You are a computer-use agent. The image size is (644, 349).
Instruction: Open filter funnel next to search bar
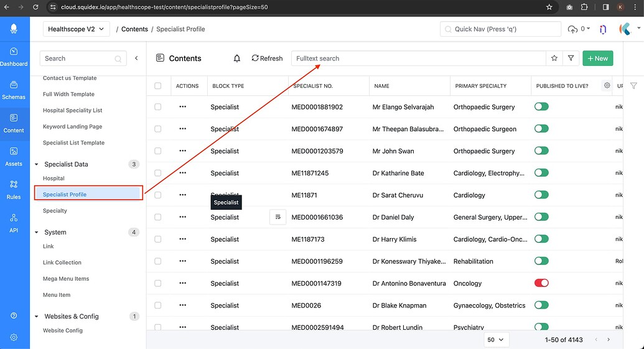click(x=571, y=58)
